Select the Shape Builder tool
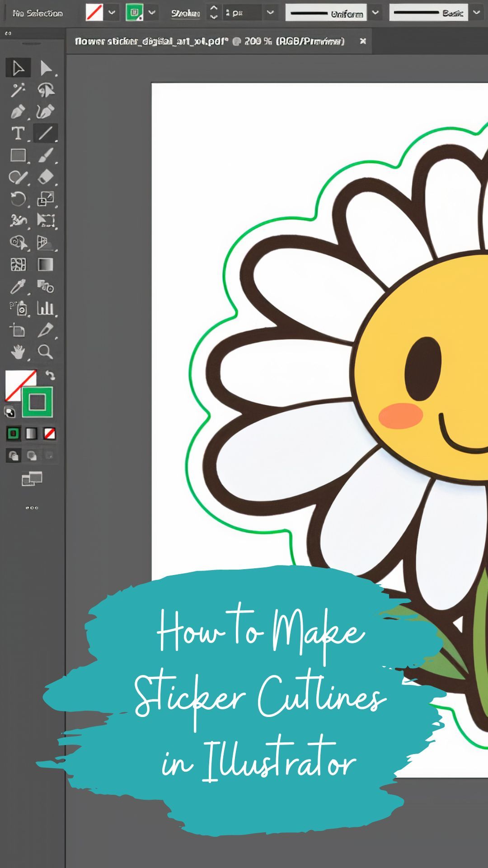The height and width of the screenshot is (868, 488). pos(18,243)
